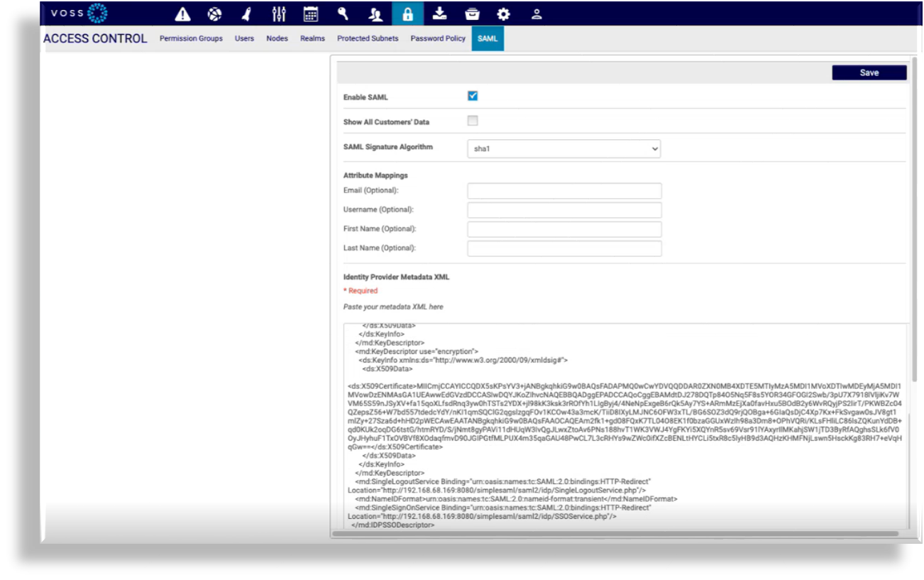Open the Permission Groups tab
Image resolution: width=924 pixels, height=580 pixels.
[191, 38]
